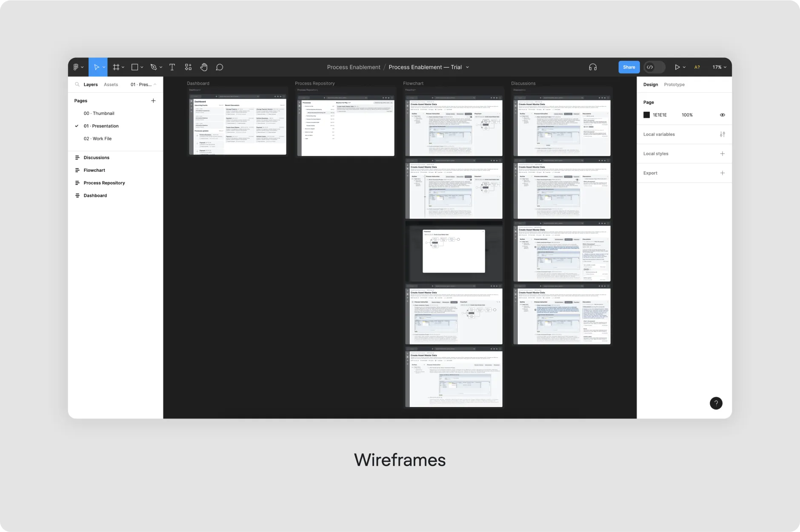The image size is (800, 532).
Task: Add a new page with plus button
Action: [x=153, y=100]
